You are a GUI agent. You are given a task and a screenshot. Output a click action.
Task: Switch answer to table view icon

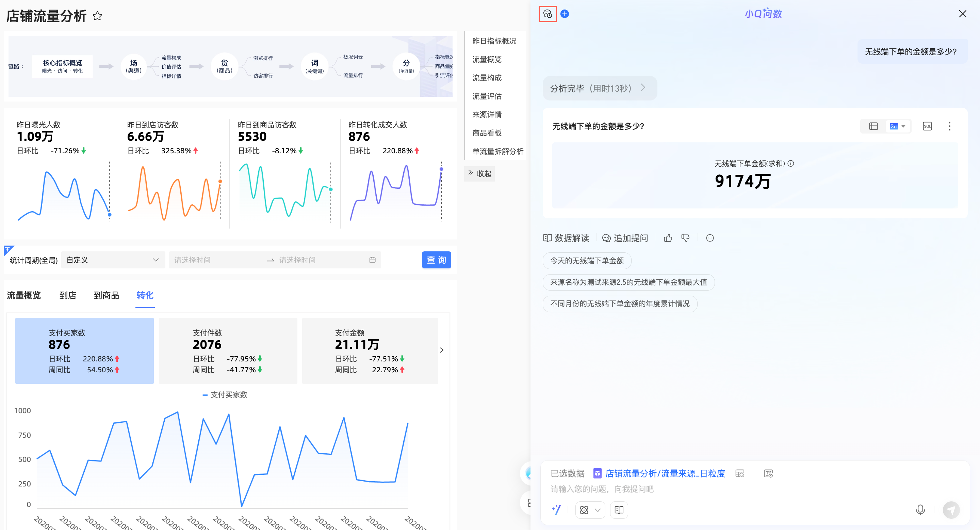[x=873, y=126]
